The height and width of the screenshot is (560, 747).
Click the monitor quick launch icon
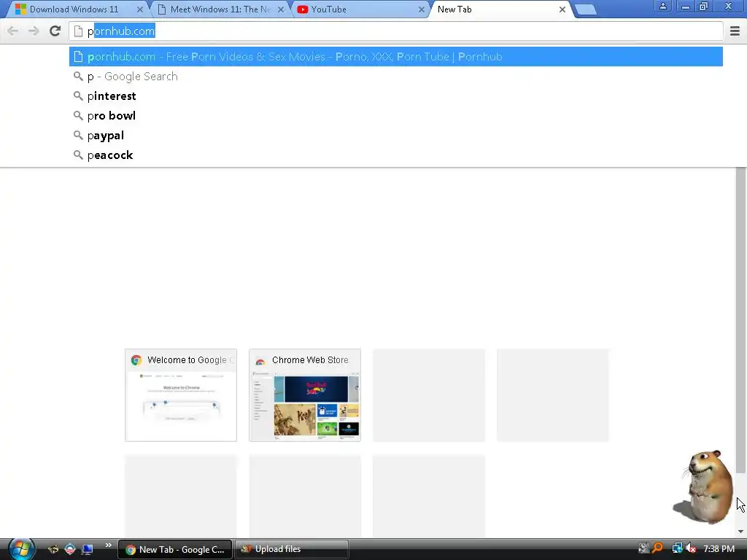tap(88, 549)
